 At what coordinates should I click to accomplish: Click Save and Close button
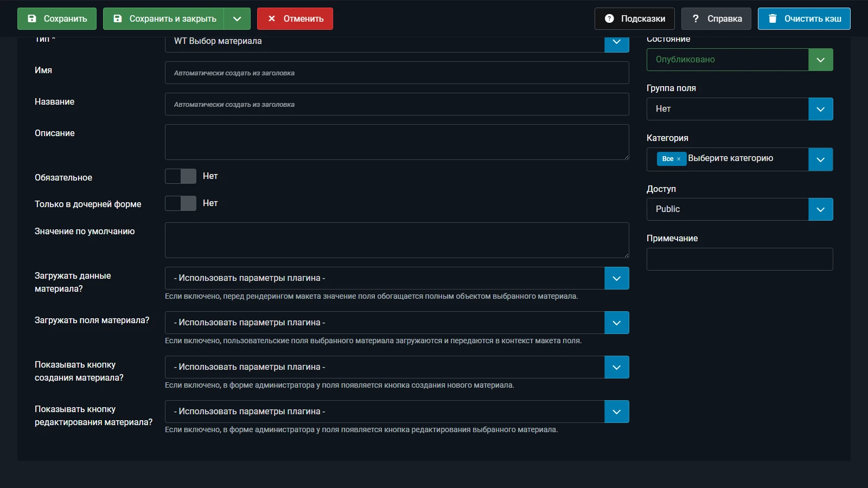coord(164,18)
